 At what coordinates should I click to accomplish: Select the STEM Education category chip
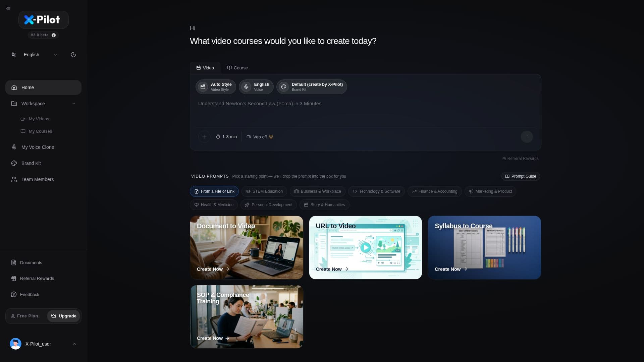point(264,191)
